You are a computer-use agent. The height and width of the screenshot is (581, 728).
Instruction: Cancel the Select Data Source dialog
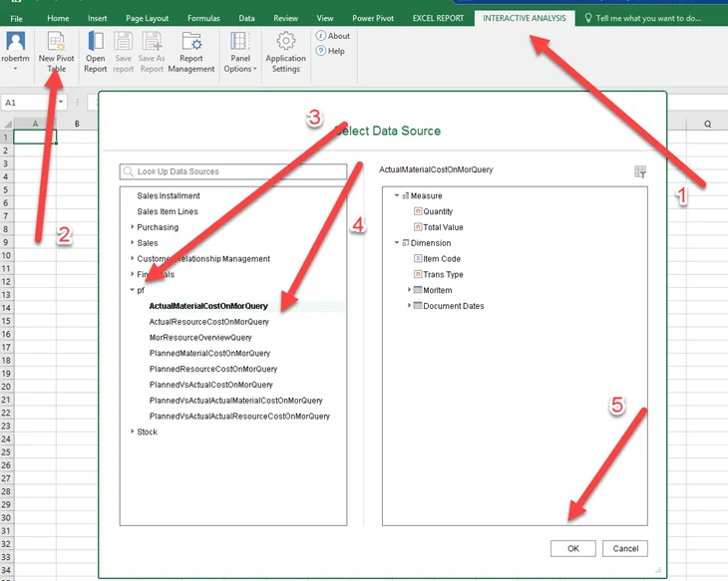tap(625, 548)
